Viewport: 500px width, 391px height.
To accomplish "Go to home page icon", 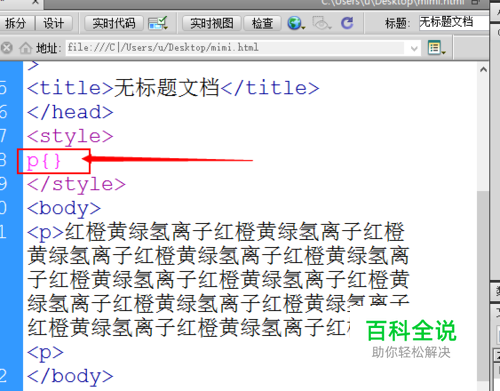I will [x=25, y=48].
